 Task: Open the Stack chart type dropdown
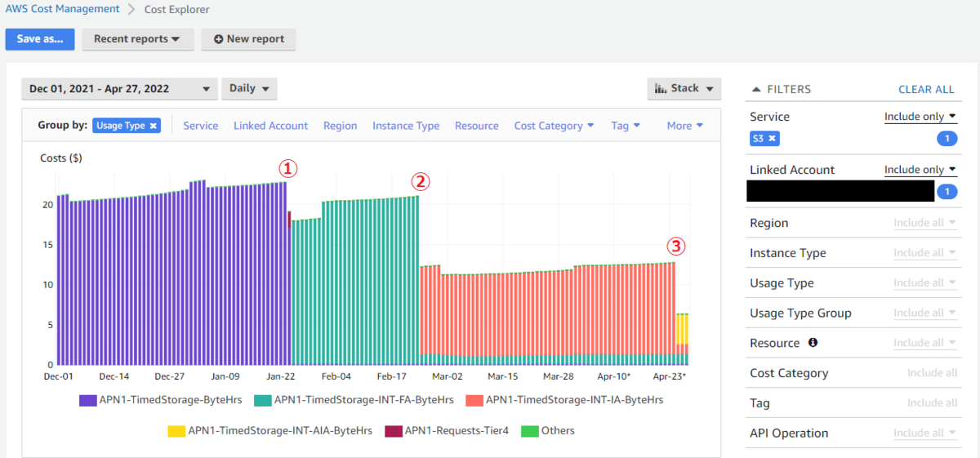point(684,88)
